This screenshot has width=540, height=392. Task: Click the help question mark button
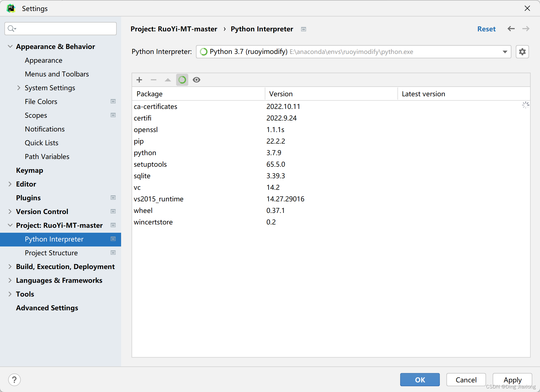click(x=14, y=380)
